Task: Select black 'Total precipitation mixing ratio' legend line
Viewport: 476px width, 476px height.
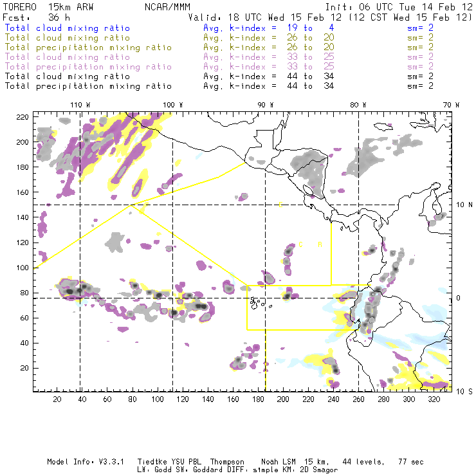Action: (x=88, y=87)
